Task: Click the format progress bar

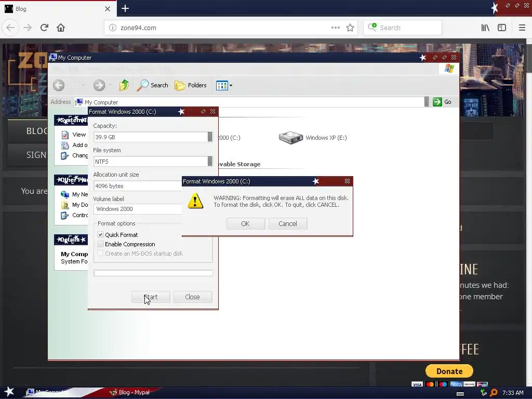Action: (x=153, y=273)
